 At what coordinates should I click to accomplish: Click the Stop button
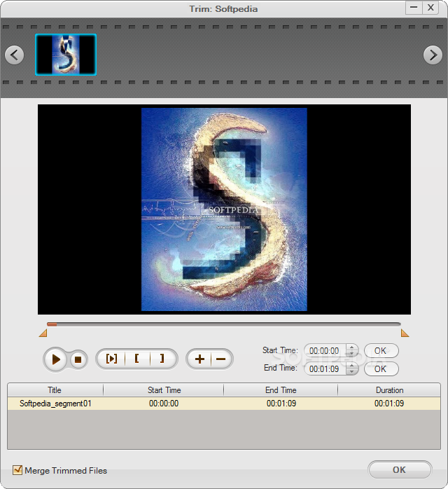[78, 360]
